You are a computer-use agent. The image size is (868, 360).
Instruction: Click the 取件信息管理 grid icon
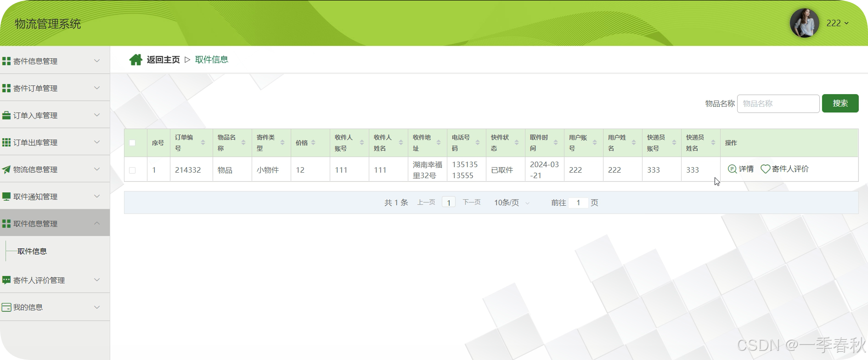click(x=6, y=224)
